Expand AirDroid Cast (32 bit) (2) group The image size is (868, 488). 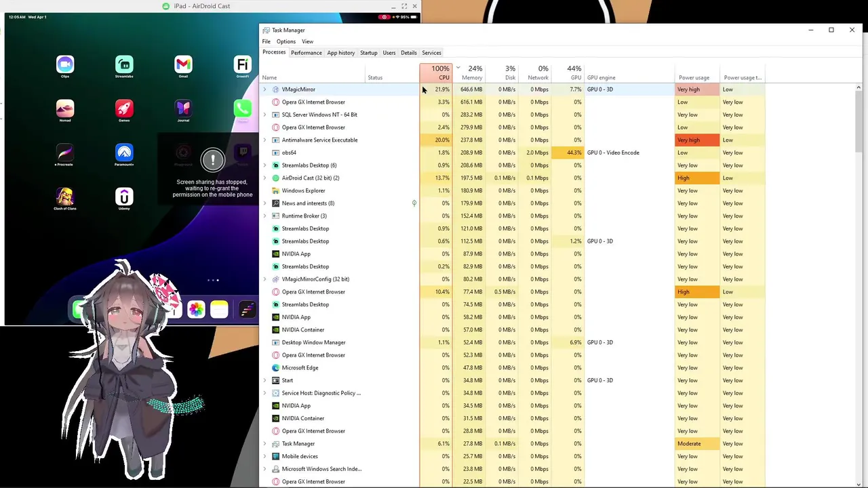click(264, 178)
